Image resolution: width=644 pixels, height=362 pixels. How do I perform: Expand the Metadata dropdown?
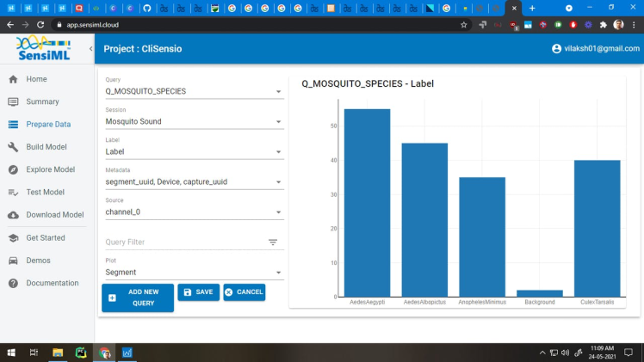click(x=194, y=181)
